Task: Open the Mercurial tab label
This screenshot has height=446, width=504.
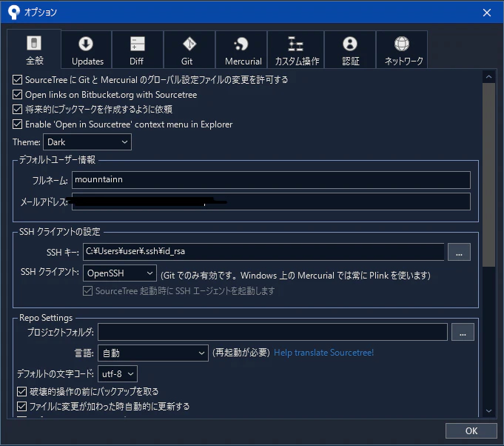Action: (x=243, y=61)
